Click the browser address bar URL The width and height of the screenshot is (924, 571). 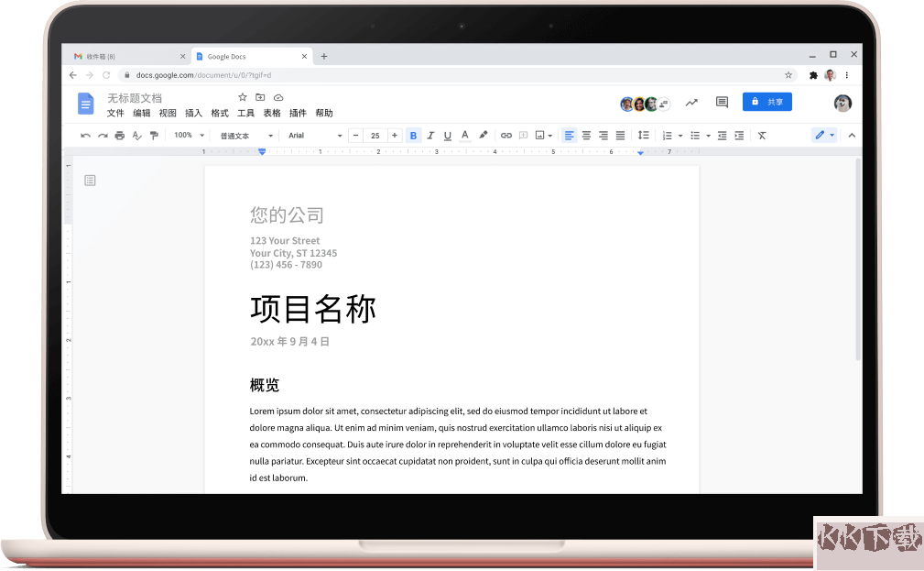pyautogui.click(x=203, y=75)
